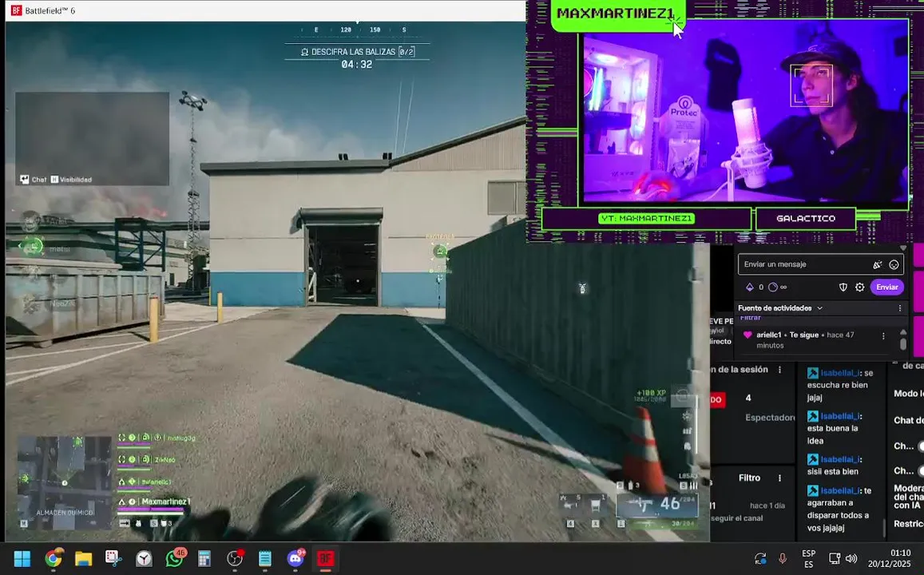Click the microphone in-use tray icon

[783, 558]
